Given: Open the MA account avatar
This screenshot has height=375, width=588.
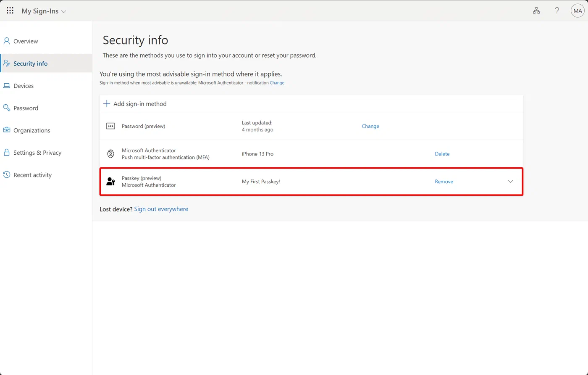Looking at the screenshot, I should [x=577, y=11].
